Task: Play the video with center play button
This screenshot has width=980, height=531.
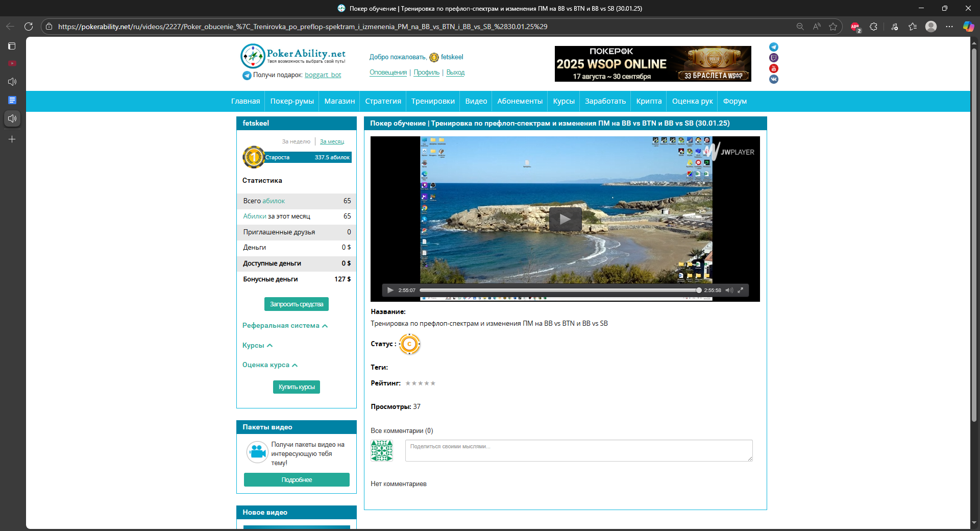Action: tap(565, 219)
